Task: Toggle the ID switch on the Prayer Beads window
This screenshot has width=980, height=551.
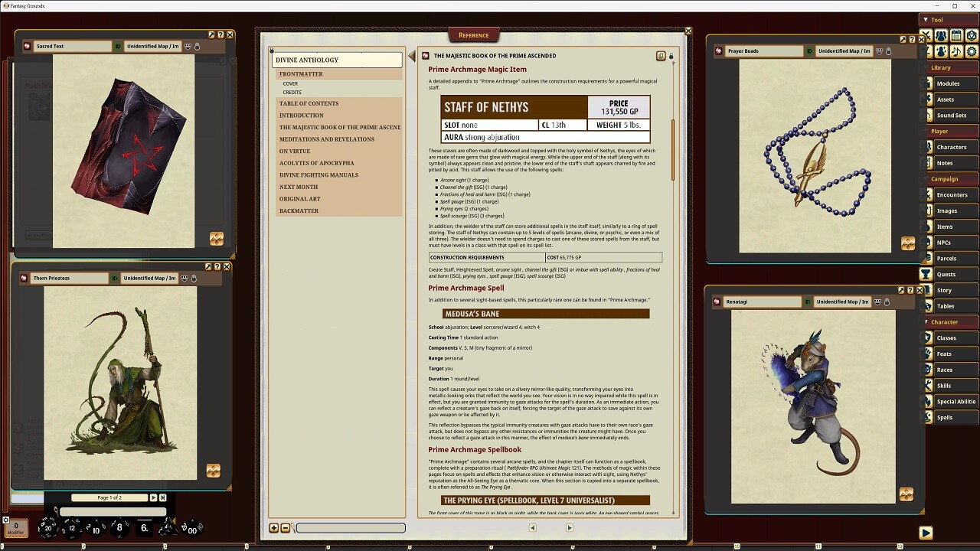Action: [809, 51]
